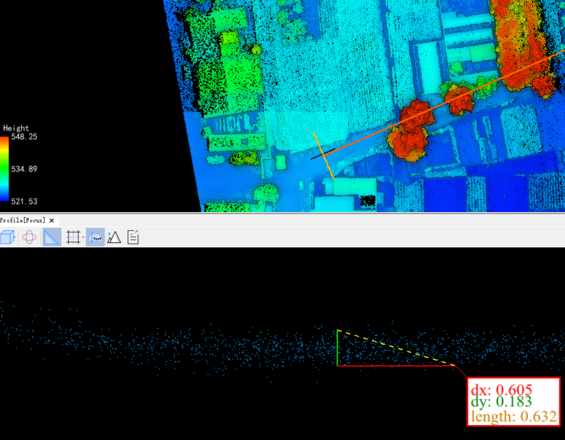
Task: Close the Profile[Focus] tab
Action: coord(52,220)
